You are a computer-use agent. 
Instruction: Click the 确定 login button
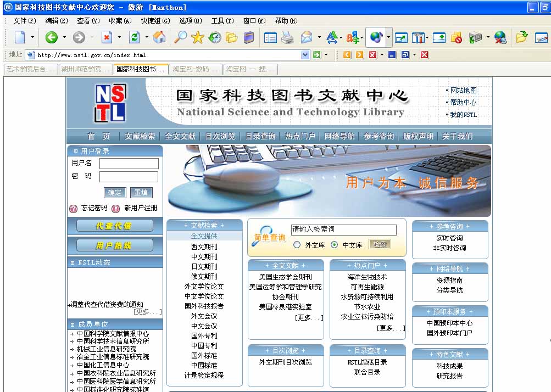115,193
